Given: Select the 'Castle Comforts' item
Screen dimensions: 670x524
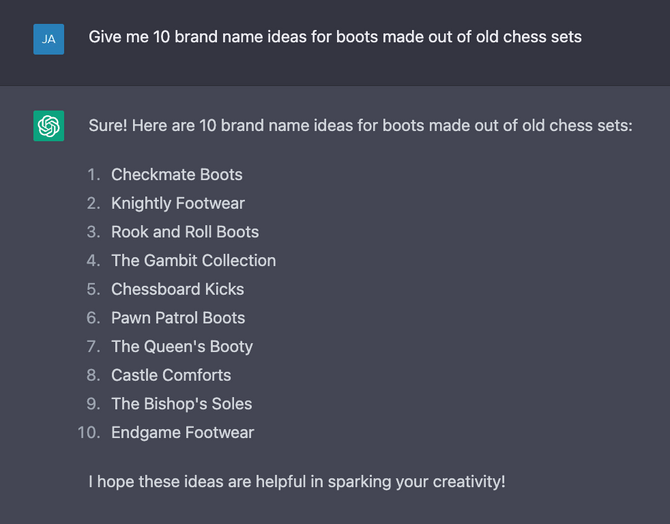Looking at the screenshot, I should point(171,375).
